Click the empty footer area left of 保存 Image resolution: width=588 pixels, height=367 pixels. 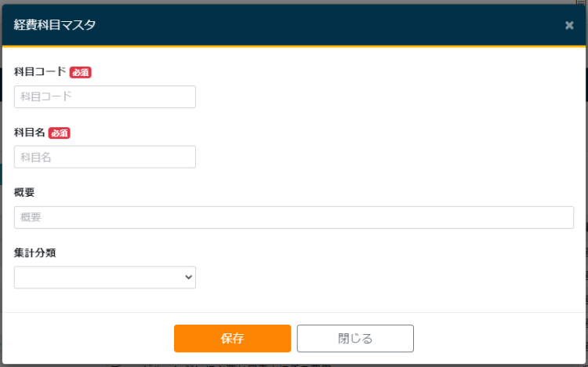[86, 339]
